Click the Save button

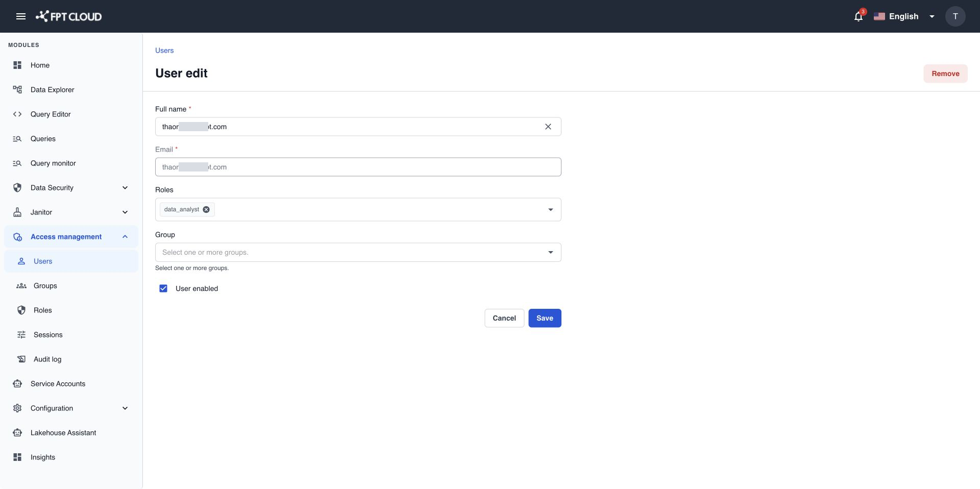pyautogui.click(x=545, y=318)
